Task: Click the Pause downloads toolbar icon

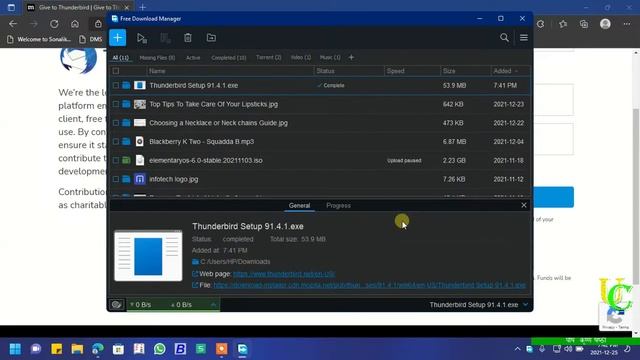Action: click(x=165, y=38)
